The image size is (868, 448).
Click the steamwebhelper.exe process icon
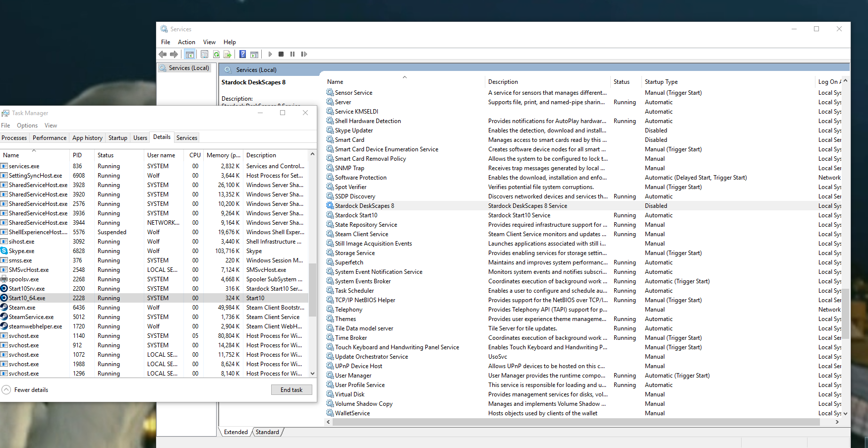[4, 326]
